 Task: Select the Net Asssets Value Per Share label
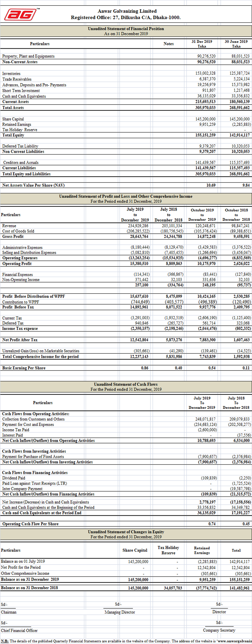coord(33,185)
